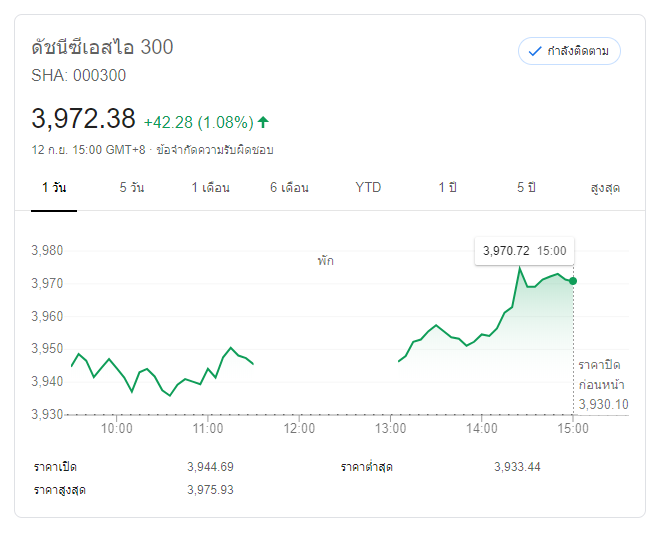Click the previous close value 3,930.10
Screen dimensions: 657x535
tap(603, 404)
